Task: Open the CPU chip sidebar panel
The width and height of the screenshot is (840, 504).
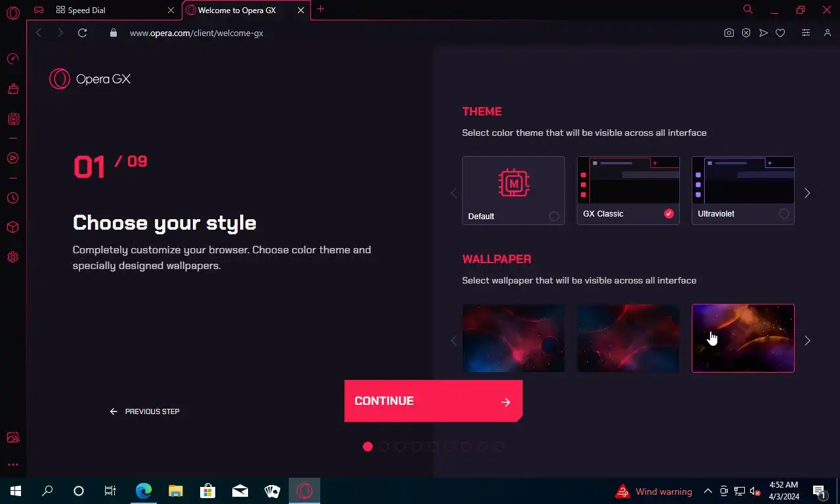Action: pyautogui.click(x=12, y=119)
